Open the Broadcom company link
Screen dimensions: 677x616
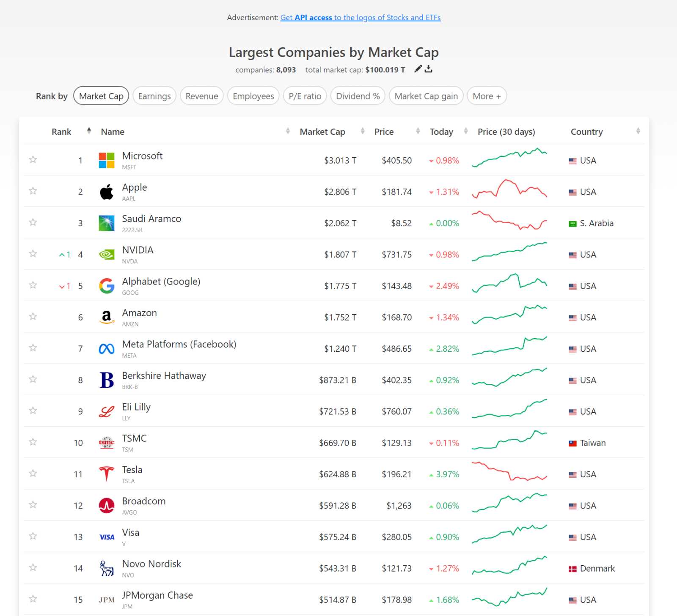click(x=144, y=501)
